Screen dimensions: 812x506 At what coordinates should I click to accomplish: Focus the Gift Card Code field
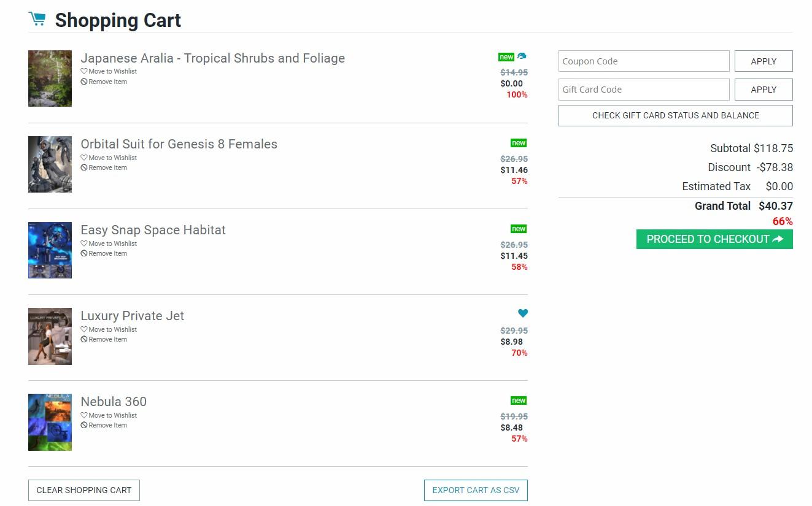(643, 90)
